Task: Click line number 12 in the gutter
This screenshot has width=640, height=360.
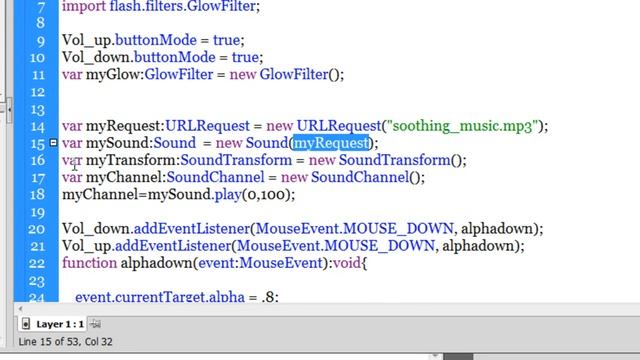Action: pyautogui.click(x=38, y=92)
